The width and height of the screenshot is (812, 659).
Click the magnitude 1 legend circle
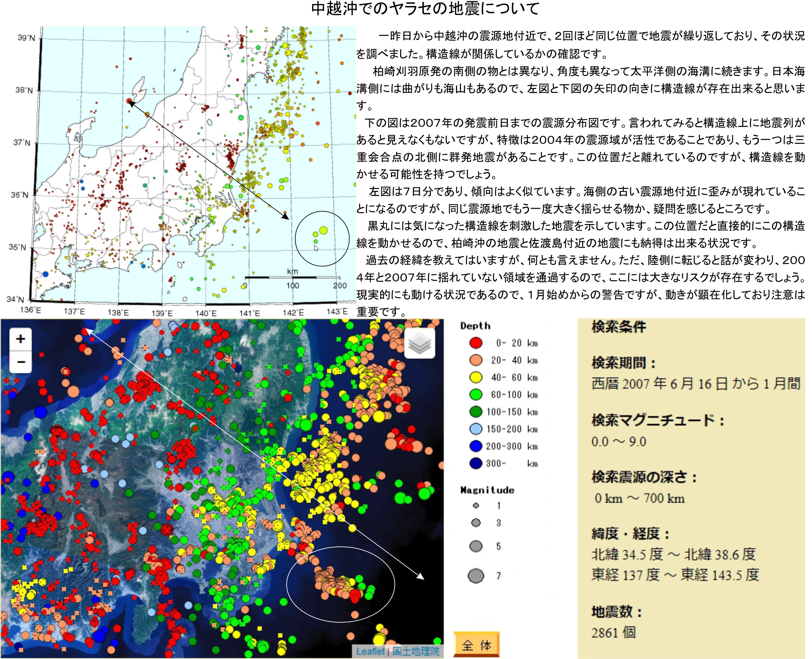[476, 506]
